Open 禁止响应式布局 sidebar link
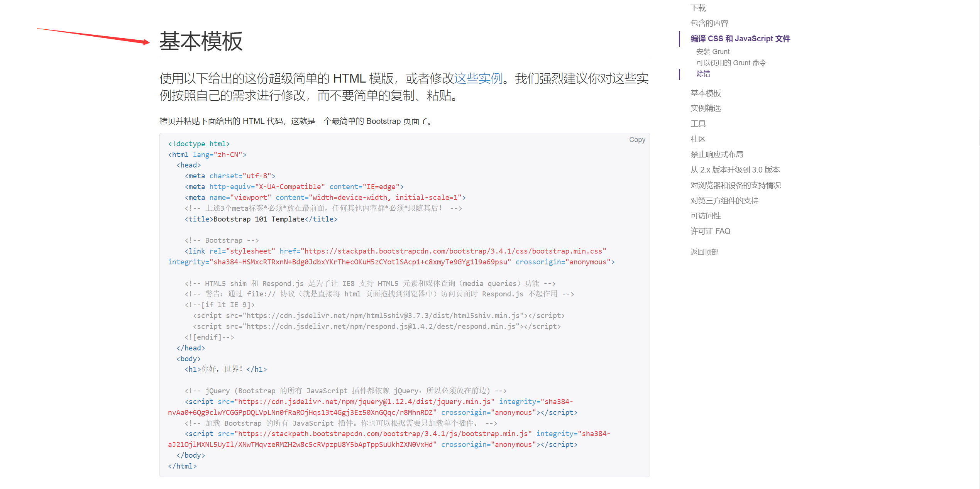 click(x=716, y=154)
